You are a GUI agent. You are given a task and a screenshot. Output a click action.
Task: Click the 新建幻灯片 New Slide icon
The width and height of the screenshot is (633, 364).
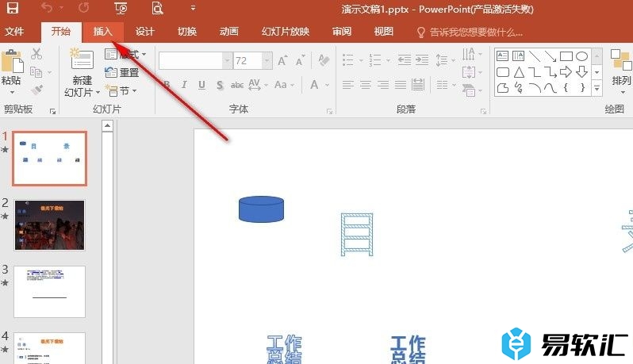pos(82,59)
